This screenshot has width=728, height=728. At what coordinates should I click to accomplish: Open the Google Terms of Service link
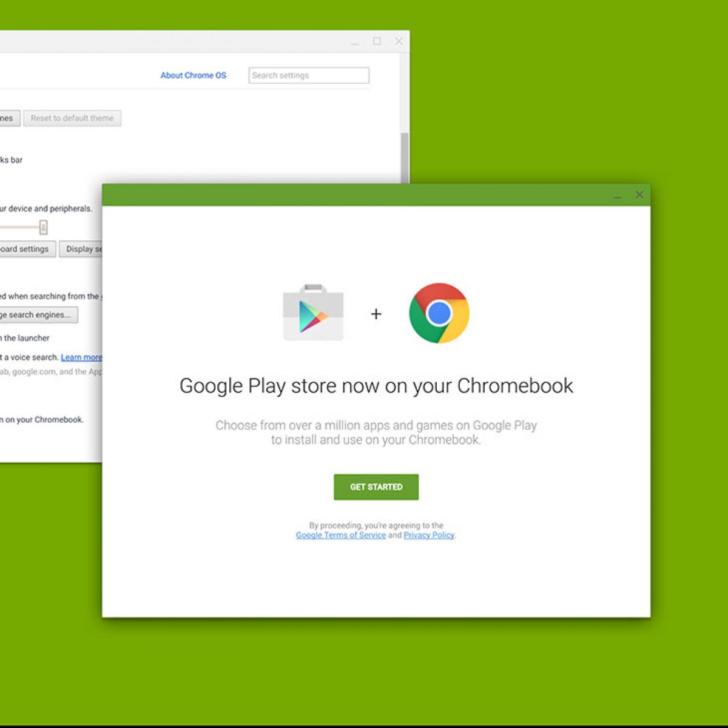340,535
